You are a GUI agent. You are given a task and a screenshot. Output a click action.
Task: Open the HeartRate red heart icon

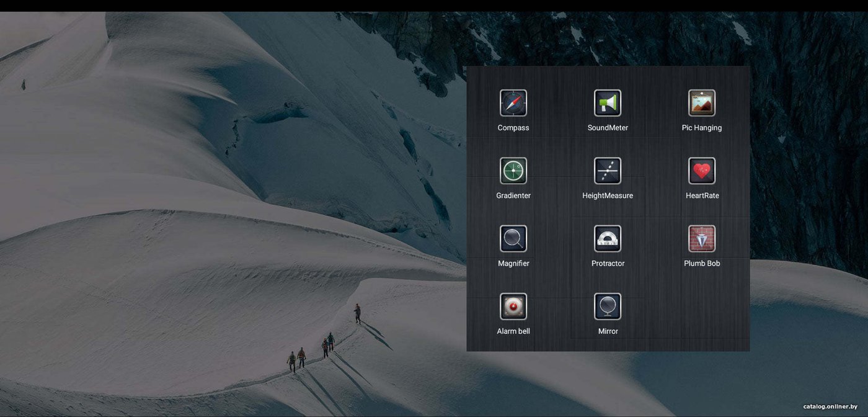click(x=702, y=171)
